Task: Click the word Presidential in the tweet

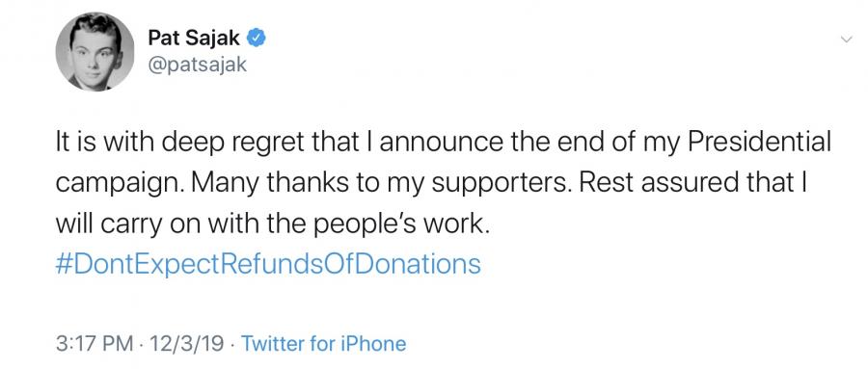Action: pyautogui.click(x=760, y=144)
